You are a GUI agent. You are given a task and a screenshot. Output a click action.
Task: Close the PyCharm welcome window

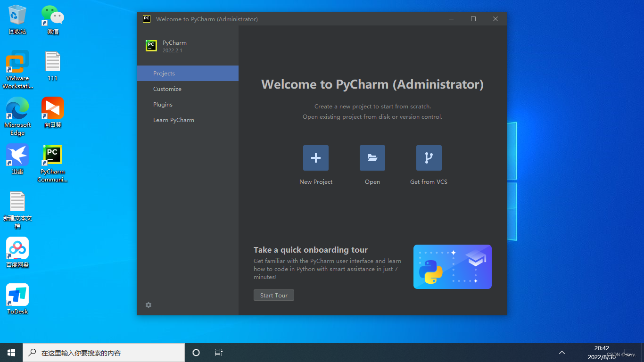pyautogui.click(x=495, y=19)
